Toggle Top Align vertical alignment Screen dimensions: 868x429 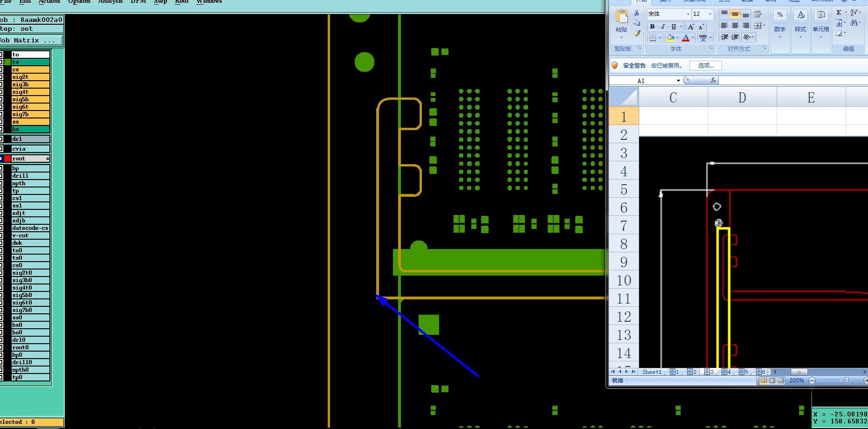click(x=724, y=14)
